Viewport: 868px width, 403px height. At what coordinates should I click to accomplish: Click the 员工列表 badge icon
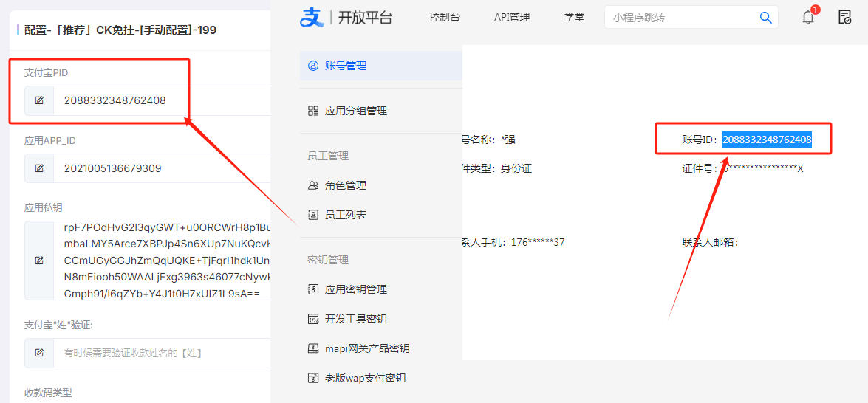[313, 215]
